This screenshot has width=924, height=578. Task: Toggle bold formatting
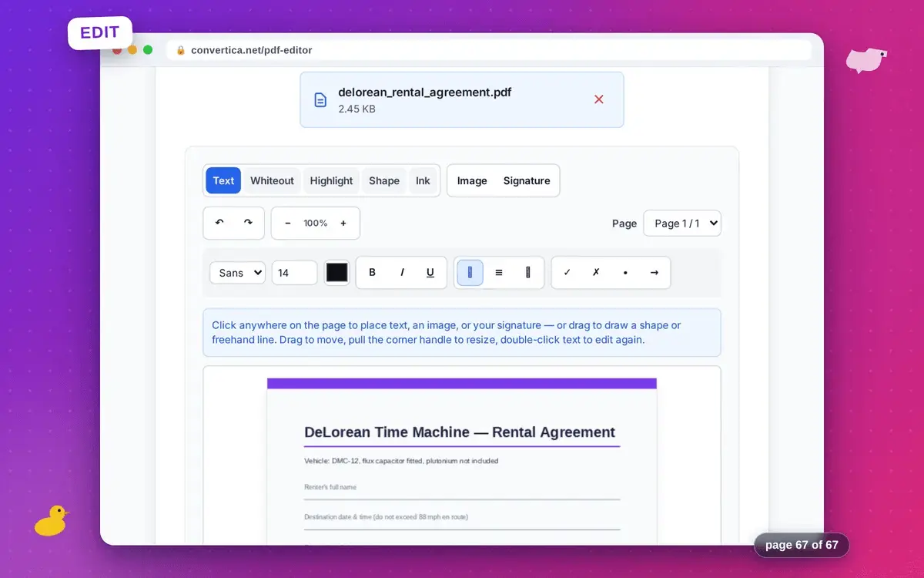pyautogui.click(x=373, y=272)
